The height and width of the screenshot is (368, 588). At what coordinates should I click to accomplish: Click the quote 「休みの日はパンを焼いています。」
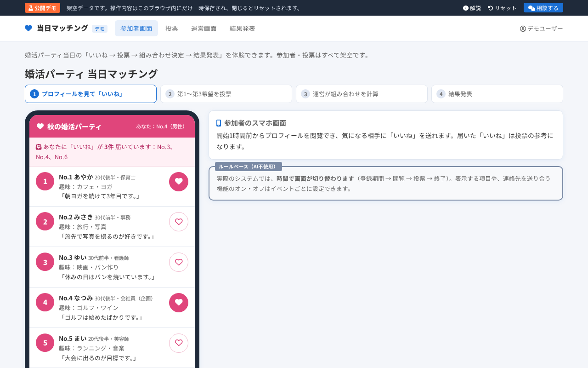[108, 277]
